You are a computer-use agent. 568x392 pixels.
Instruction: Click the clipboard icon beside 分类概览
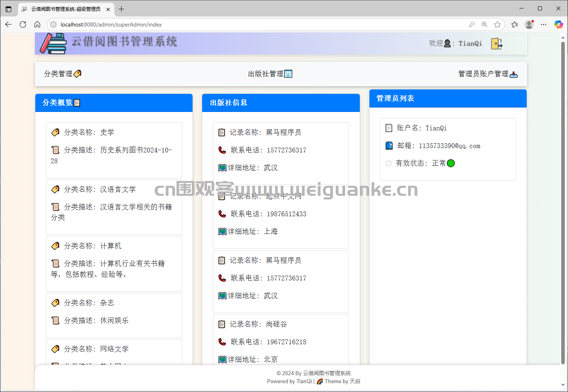tap(77, 103)
